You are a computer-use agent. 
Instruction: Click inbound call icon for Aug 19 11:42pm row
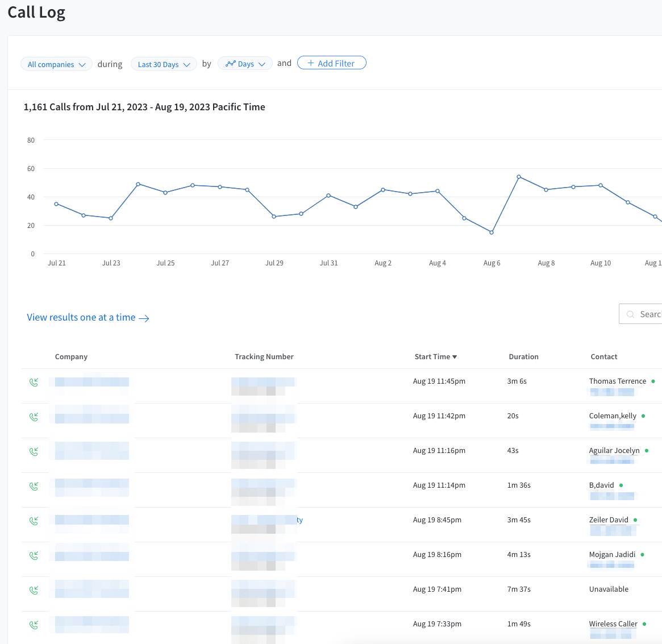pyautogui.click(x=34, y=417)
